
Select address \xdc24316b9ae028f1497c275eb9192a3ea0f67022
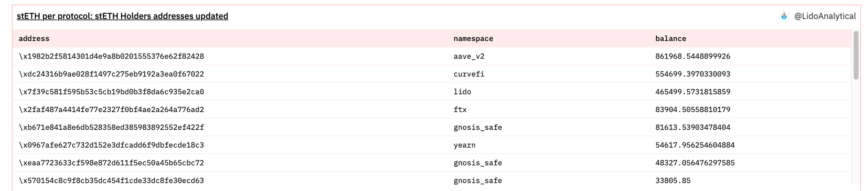(x=111, y=74)
